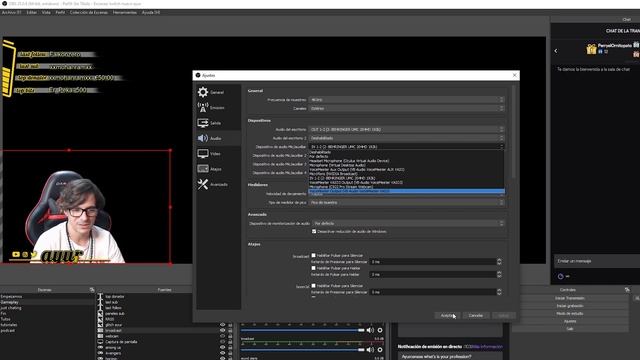The image size is (640, 360).
Task: Open the Más información link
Action: point(487,347)
